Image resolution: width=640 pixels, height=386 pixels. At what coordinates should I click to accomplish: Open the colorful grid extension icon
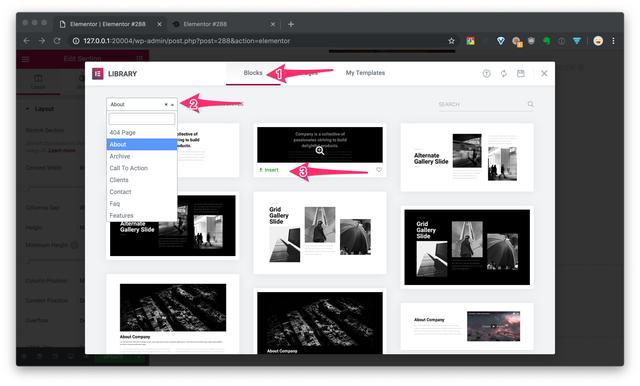click(x=471, y=41)
